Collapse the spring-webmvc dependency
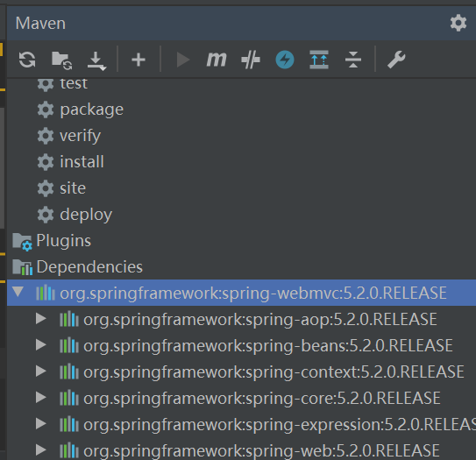476x460 pixels. point(18,292)
